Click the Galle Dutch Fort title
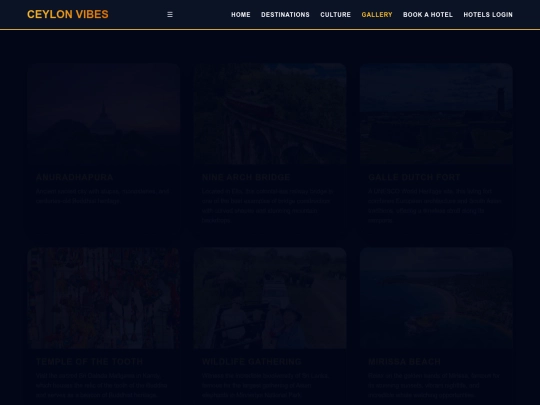Screen dimensions: 540x405 tap(414, 177)
